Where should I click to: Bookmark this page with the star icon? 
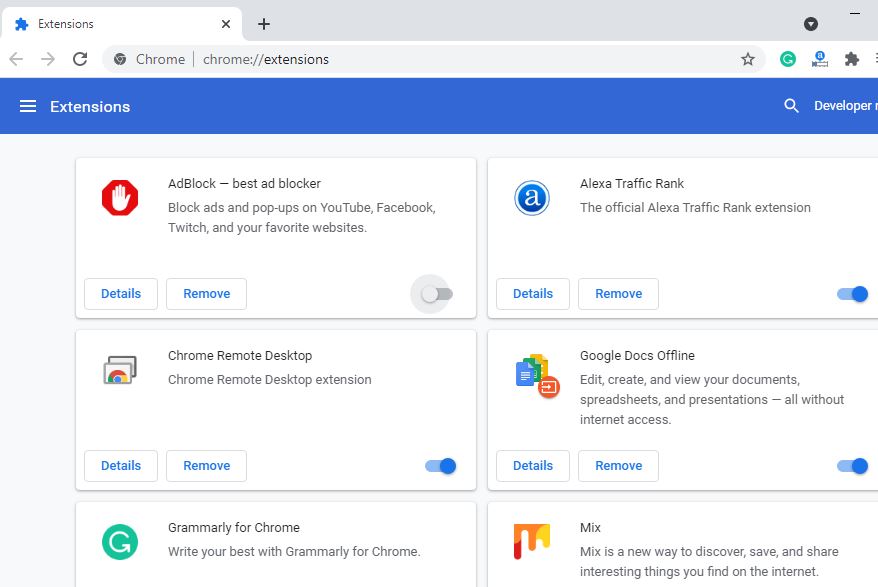pyautogui.click(x=748, y=59)
